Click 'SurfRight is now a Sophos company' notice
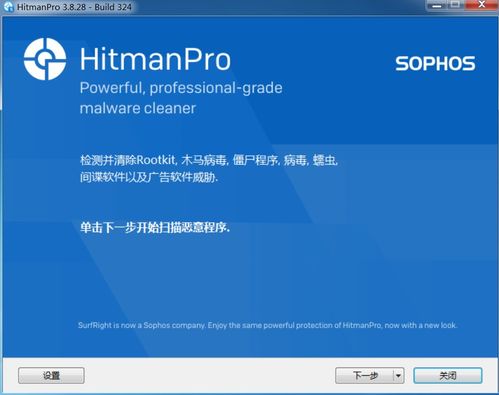This screenshot has width=499, height=395. point(142,325)
